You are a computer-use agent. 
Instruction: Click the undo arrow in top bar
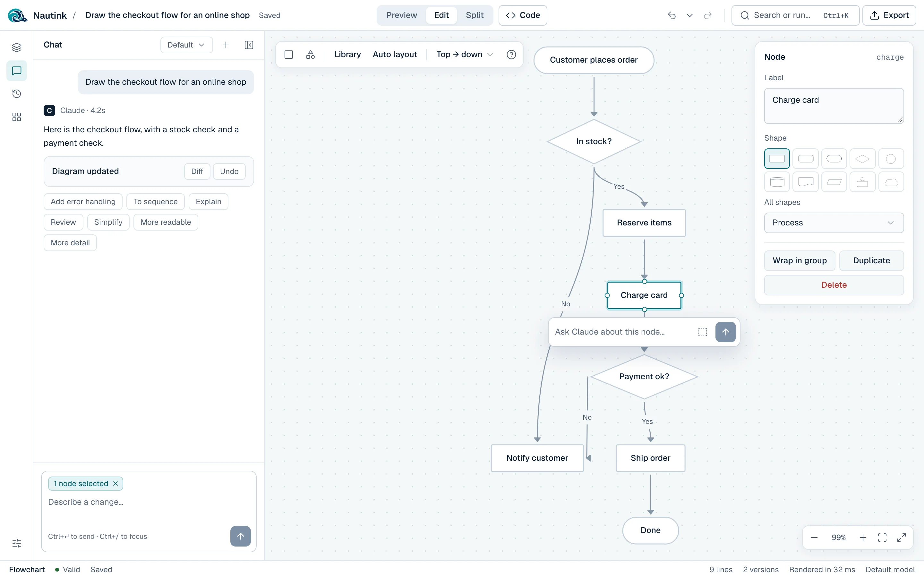672,15
